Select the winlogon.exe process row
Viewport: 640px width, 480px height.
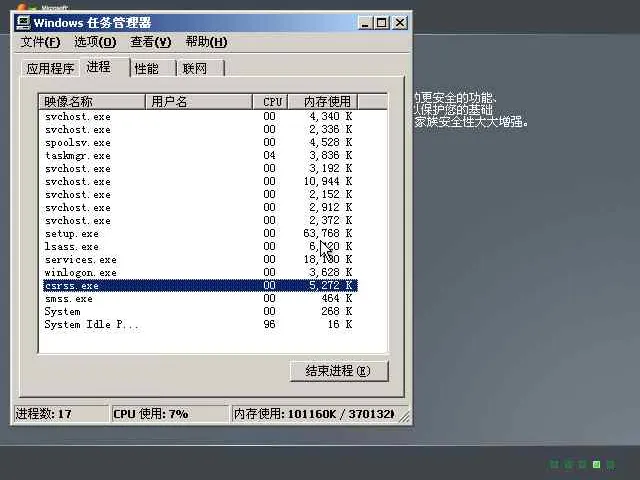200,272
